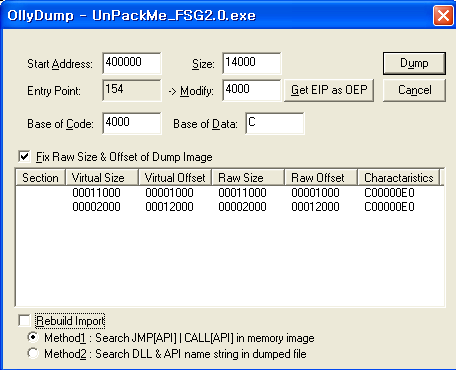Viewport: 456px width, 370px height.
Task: Cancel the OllyDump dialog
Action: click(414, 90)
